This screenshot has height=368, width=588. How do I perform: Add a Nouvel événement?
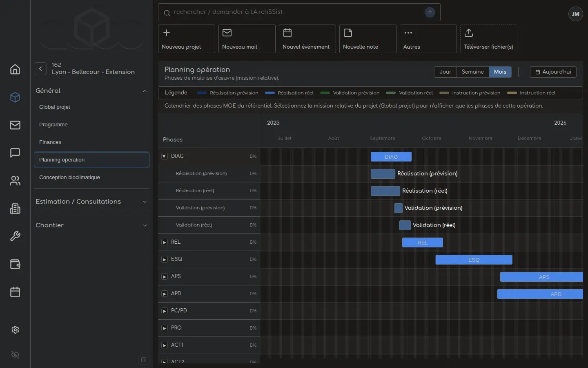pyautogui.click(x=307, y=39)
